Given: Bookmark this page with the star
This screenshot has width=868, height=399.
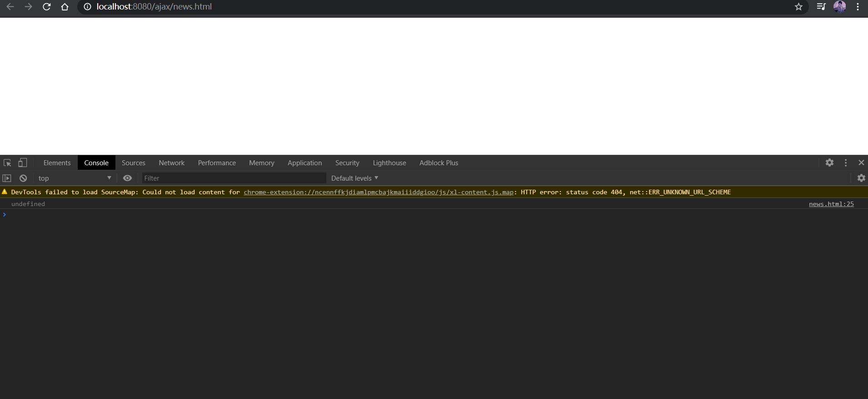Looking at the screenshot, I should 798,7.
